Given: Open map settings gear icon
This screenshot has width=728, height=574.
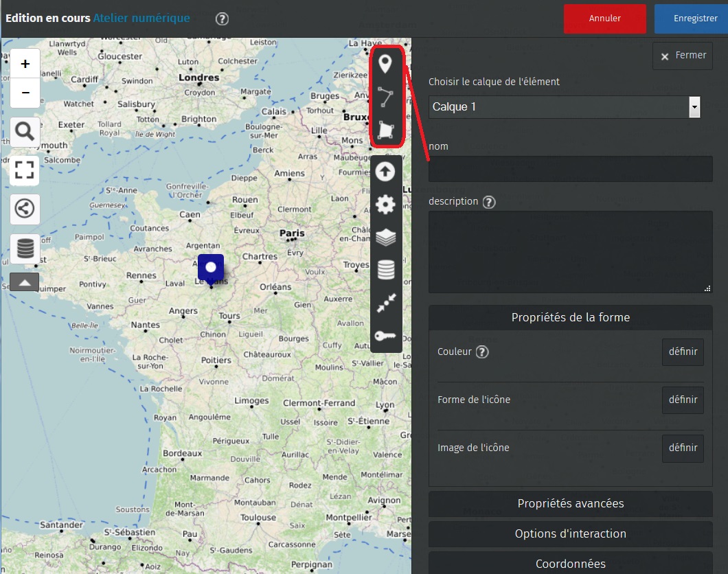Looking at the screenshot, I should [x=385, y=205].
